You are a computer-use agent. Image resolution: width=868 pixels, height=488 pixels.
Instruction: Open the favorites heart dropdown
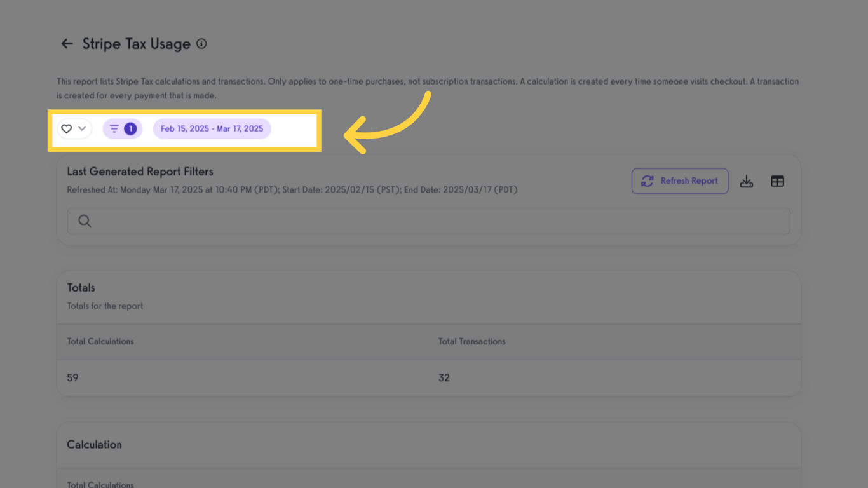(x=74, y=129)
